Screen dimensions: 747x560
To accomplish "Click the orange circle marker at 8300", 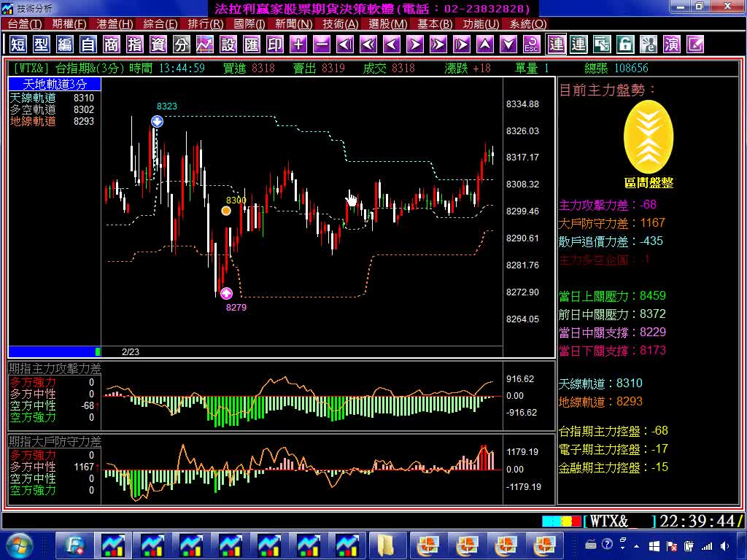I will tap(226, 211).
